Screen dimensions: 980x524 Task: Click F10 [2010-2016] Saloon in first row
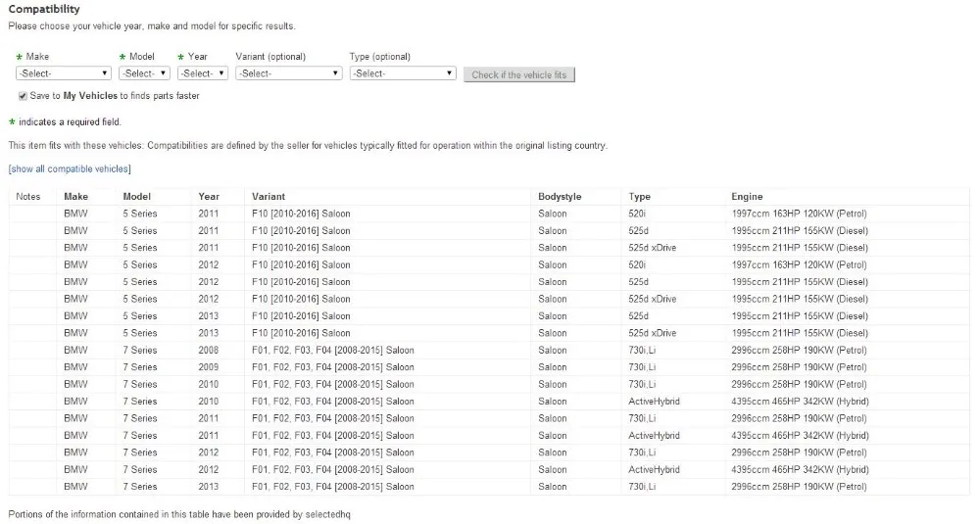click(x=301, y=214)
